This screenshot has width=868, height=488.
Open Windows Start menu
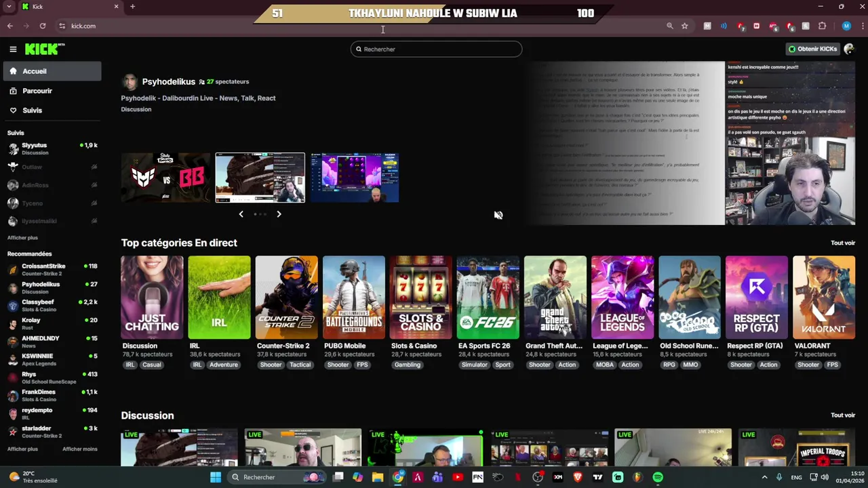tap(216, 477)
